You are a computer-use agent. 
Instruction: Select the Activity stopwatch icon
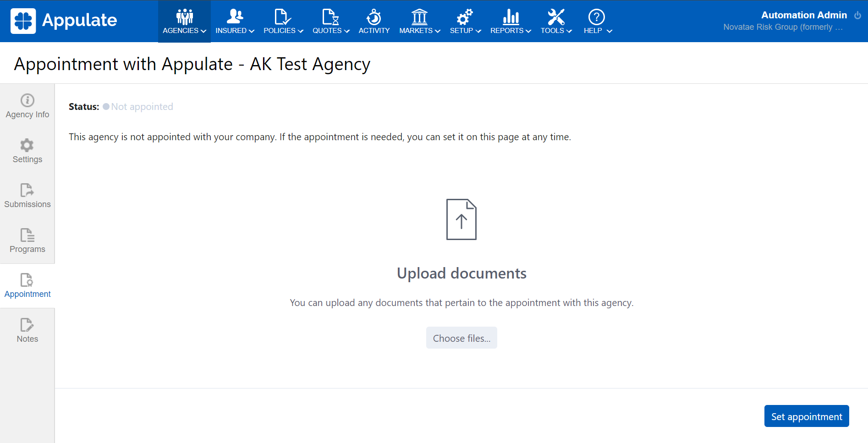tap(374, 17)
